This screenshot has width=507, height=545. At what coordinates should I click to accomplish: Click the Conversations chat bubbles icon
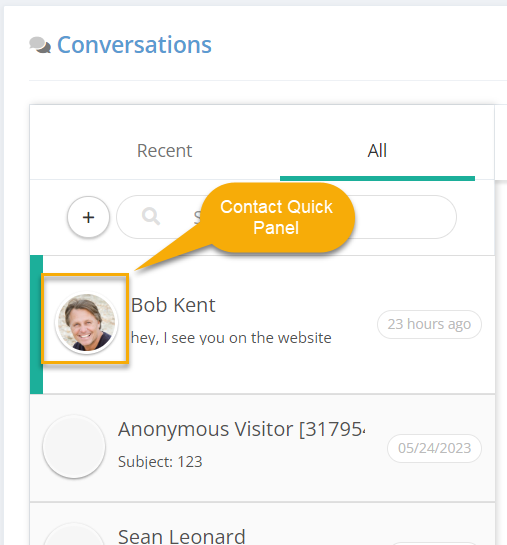pyautogui.click(x=40, y=45)
